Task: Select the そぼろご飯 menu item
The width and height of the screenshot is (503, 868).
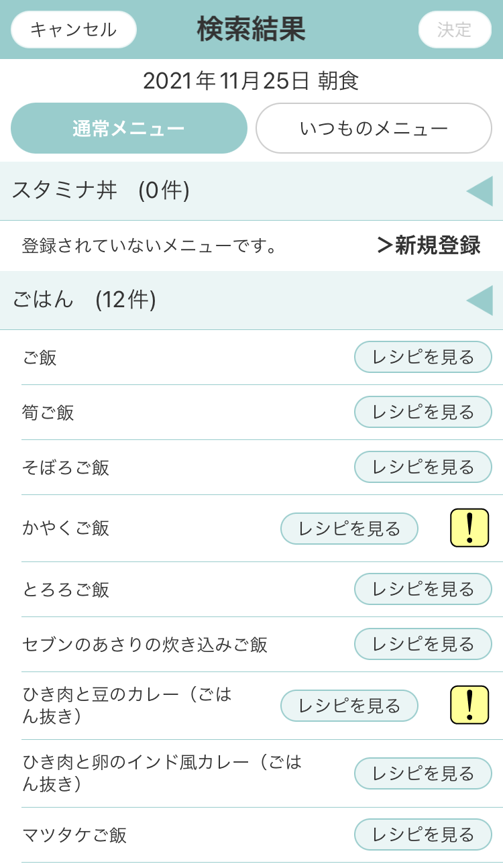Action: [66, 468]
